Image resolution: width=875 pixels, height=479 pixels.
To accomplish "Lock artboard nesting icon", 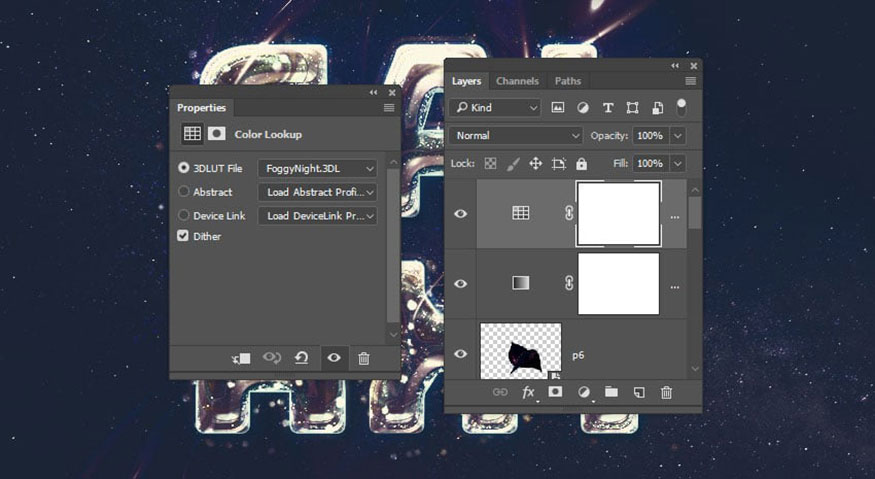I will point(558,164).
